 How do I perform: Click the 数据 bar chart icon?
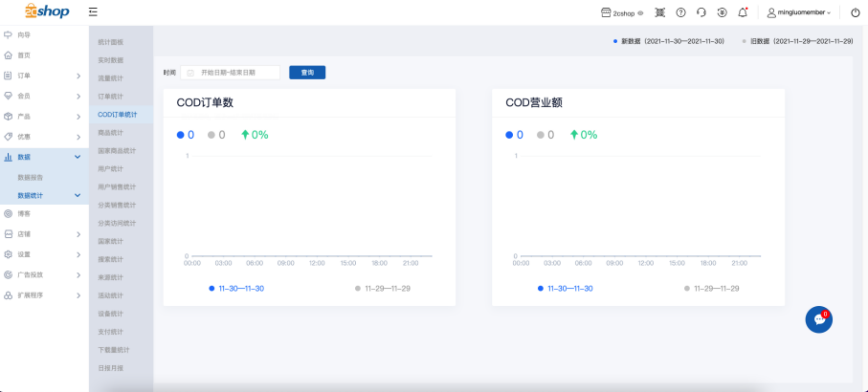pos(8,157)
